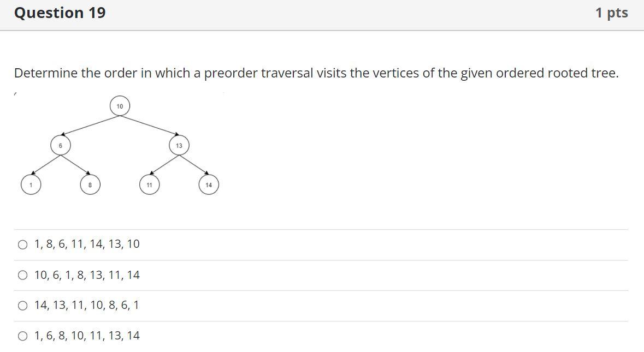Click the Question 19 heading

[x=60, y=13]
